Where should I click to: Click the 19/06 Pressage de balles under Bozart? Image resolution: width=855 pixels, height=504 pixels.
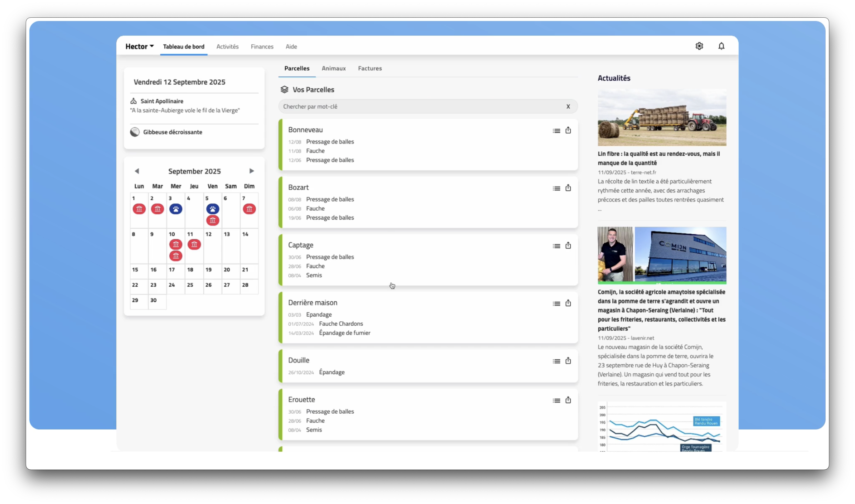coord(321,218)
